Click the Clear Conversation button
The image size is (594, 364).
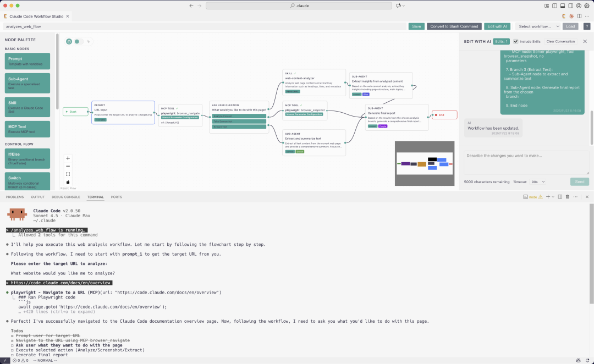pyautogui.click(x=560, y=41)
